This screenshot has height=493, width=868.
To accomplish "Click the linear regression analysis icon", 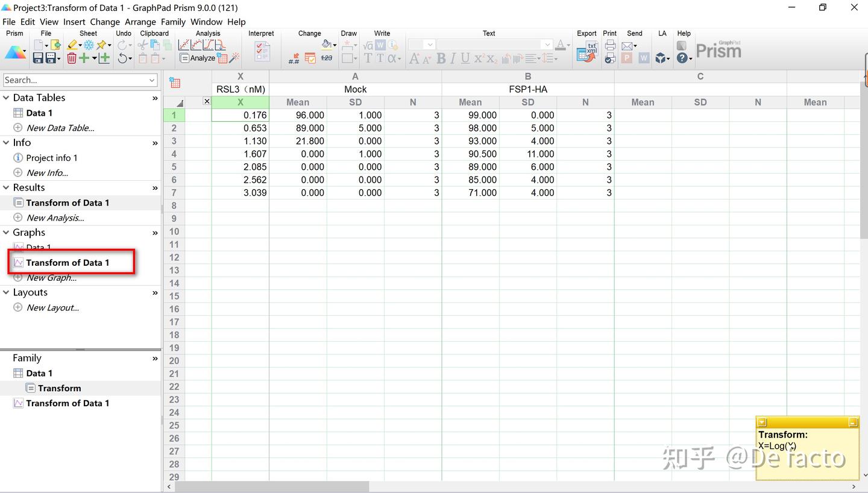I will pyautogui.click(x=184, y=45).
